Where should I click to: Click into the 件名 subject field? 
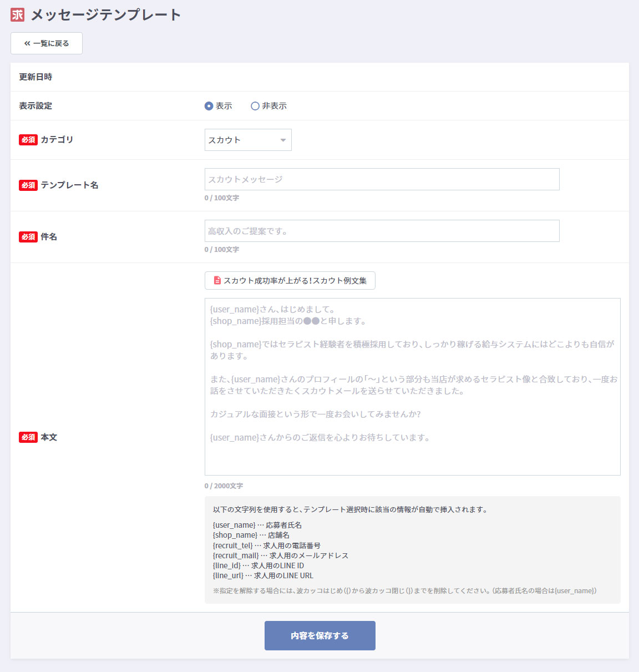point(382,231)
